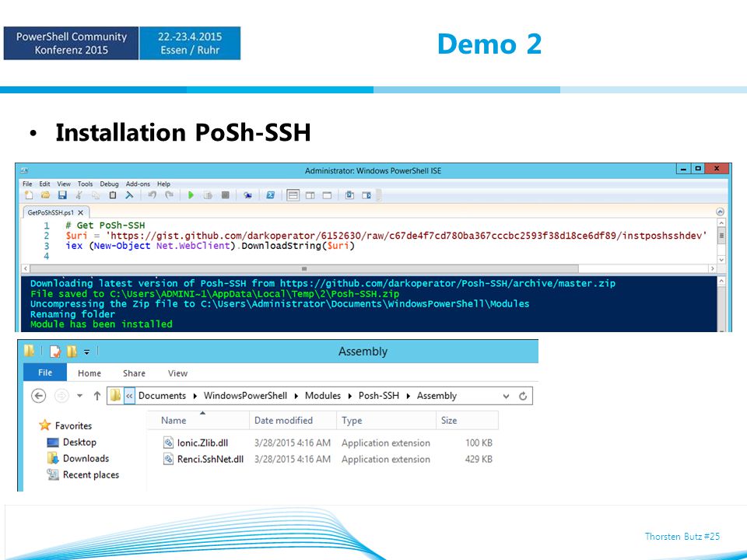Click New folder icon in Explorer title bar
This screenshot has height=560, width=747.
pos(72,352)
